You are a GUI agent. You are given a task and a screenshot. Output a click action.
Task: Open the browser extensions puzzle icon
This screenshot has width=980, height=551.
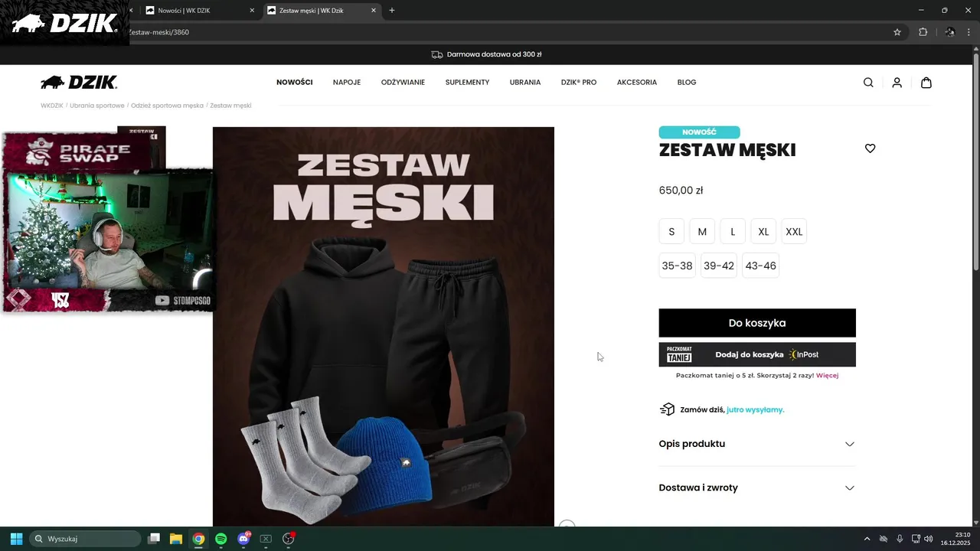(923, 32)
